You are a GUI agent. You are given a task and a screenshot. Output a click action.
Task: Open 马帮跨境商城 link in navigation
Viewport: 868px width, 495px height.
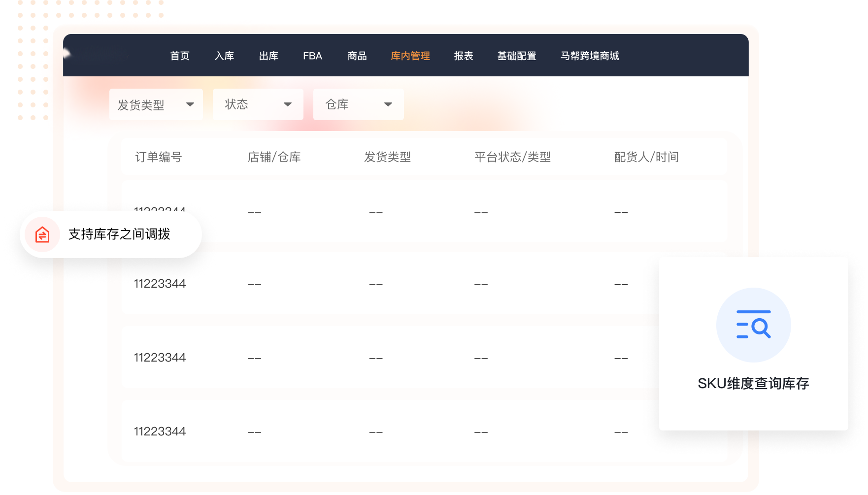point(589,56)
